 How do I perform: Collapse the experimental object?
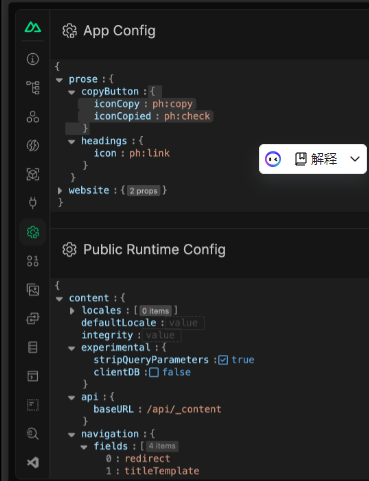click(x=72, y=348)
